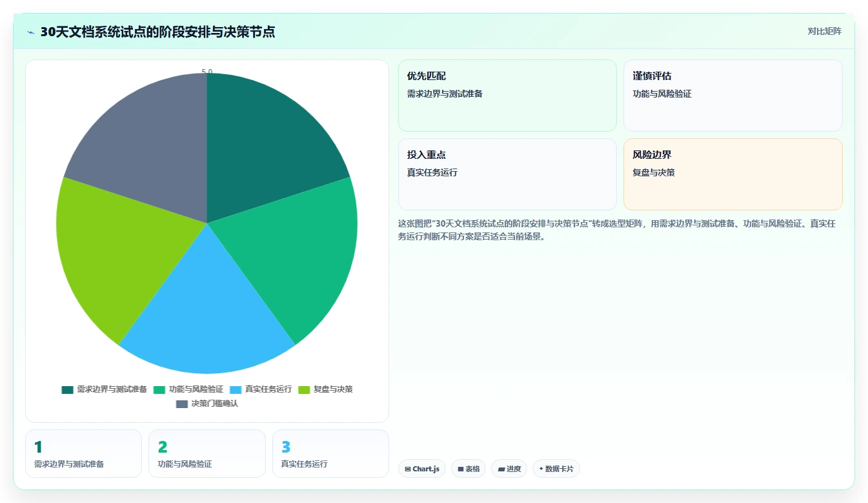
Task: Toggle 真实任务运行 legend entry
Action: [261, 389]
